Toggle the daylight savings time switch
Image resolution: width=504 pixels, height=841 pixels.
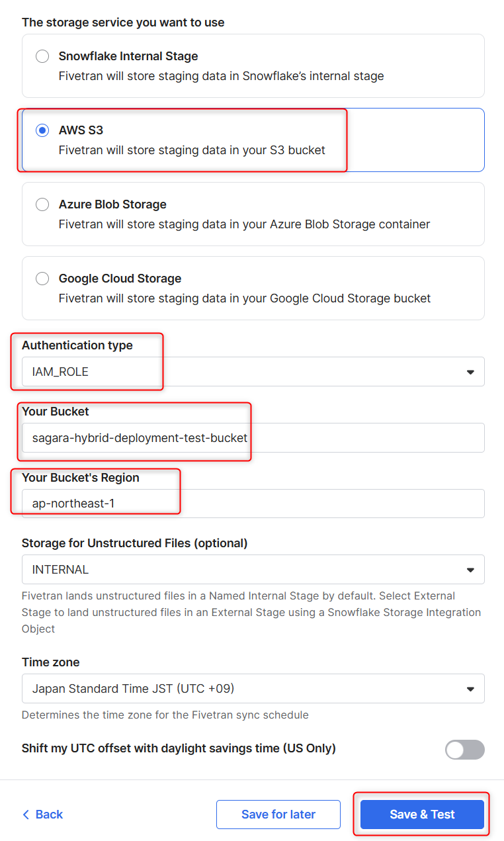point(464,749)
